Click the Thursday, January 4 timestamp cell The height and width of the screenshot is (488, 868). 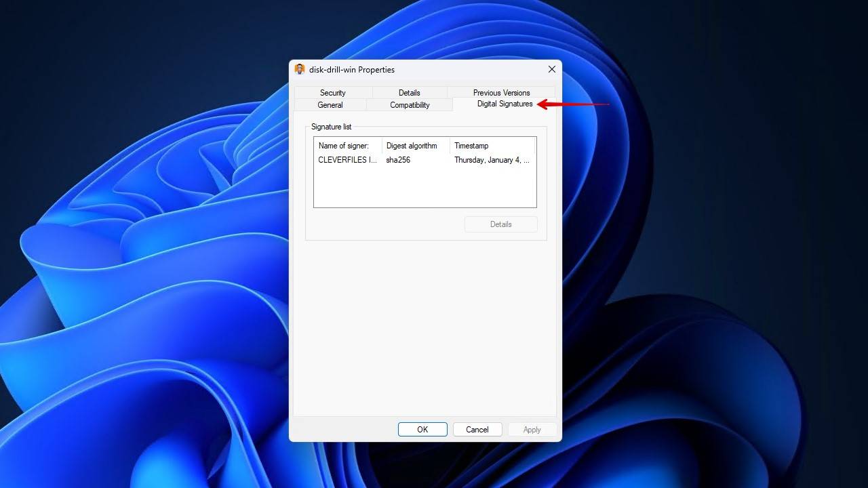[492, 160]
